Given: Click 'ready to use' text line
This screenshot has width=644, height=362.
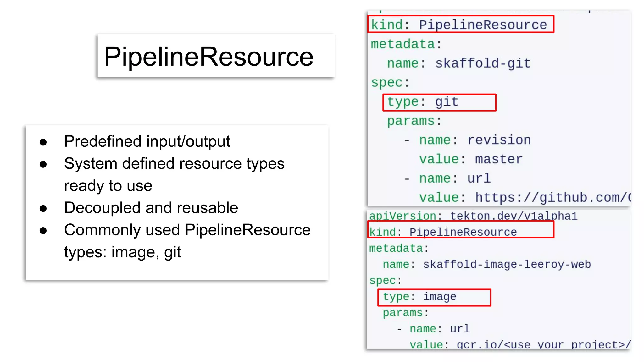Looking at the screenshot, I should [x=108, y=186].
